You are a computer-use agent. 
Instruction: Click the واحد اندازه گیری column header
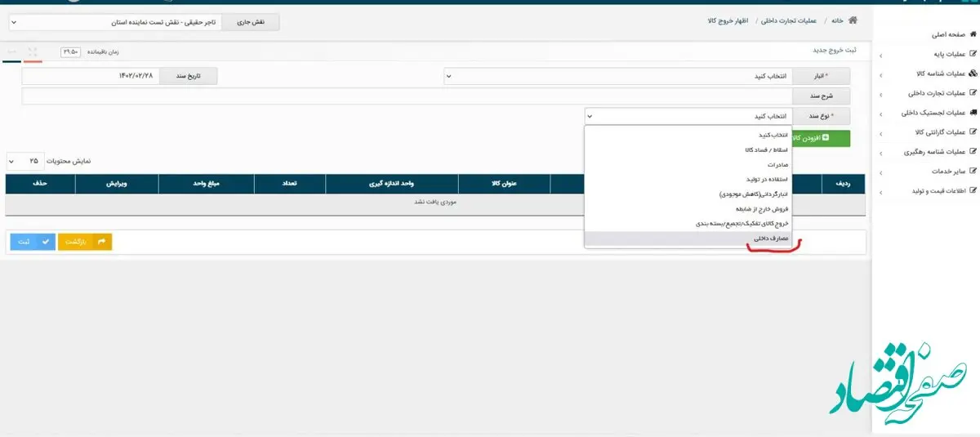(x=392, y=184)
